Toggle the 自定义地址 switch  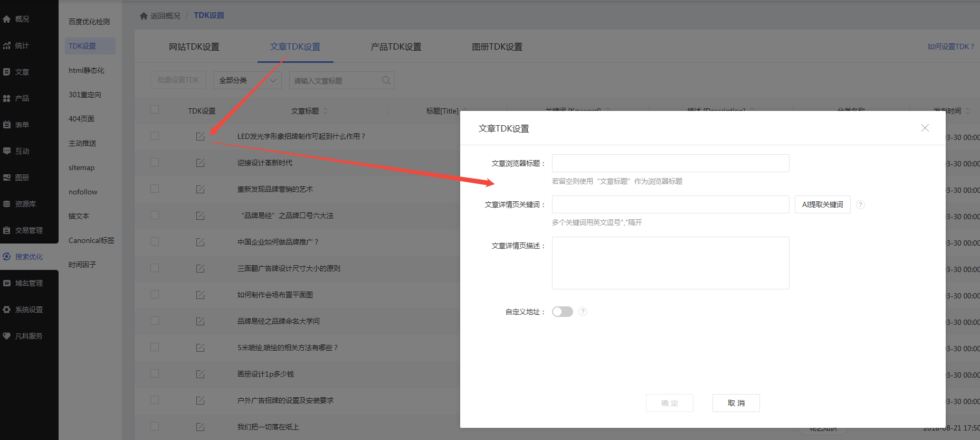(x=563, y=312)
